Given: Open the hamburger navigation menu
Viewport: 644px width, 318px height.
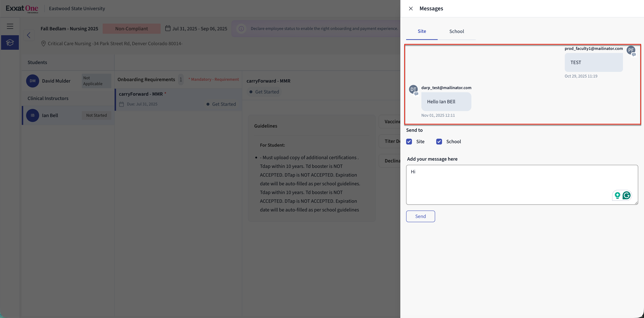Looking at the screenshot, I should [10, 26].
